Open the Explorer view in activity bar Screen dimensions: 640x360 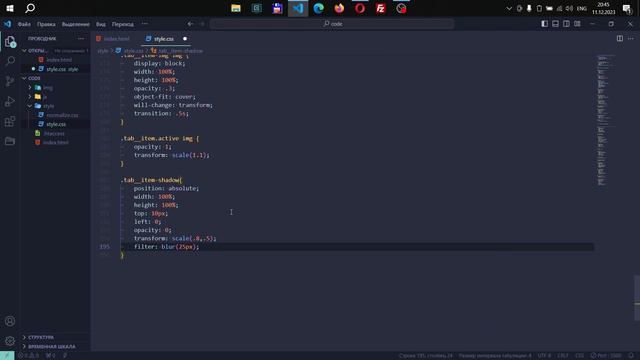(x=10, y=42)
